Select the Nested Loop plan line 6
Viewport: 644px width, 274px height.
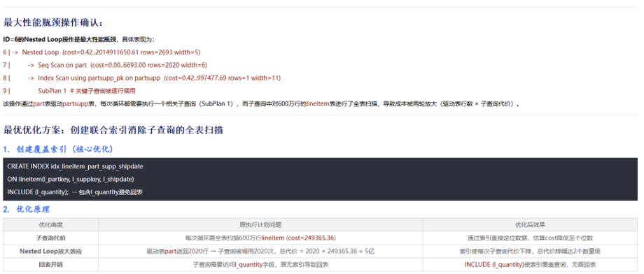point(101,52)
